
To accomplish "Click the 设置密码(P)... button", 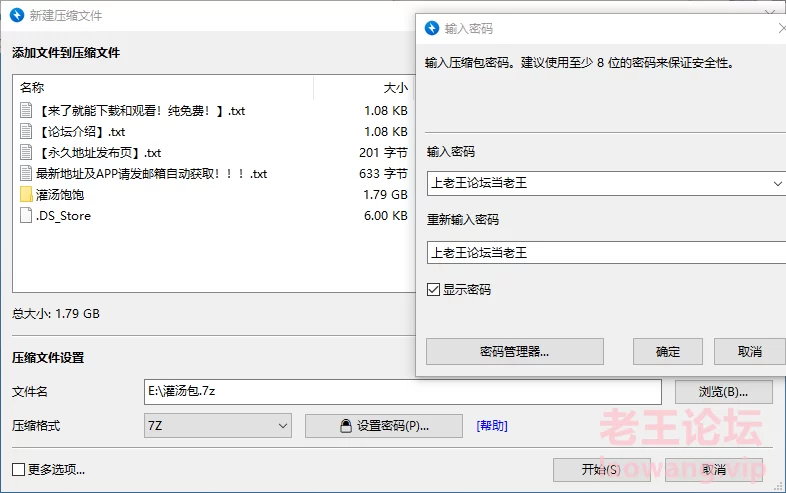I will coord(384,426).
